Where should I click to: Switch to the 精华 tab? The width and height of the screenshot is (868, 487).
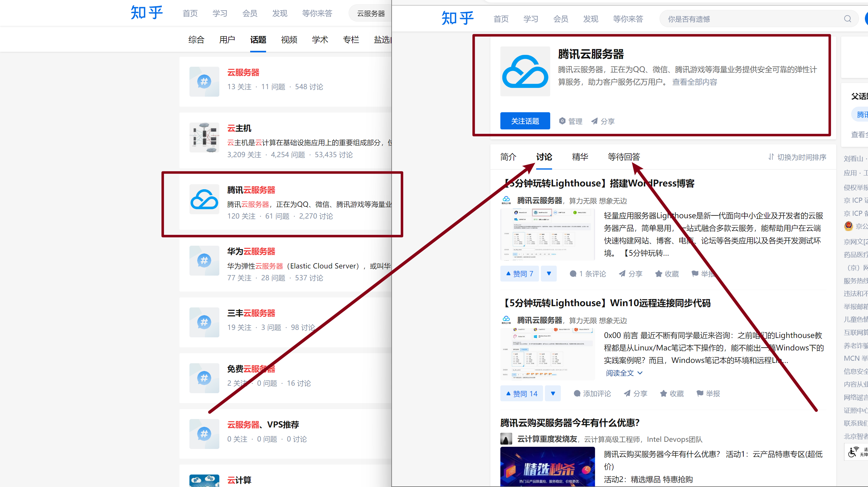[580, 157]
